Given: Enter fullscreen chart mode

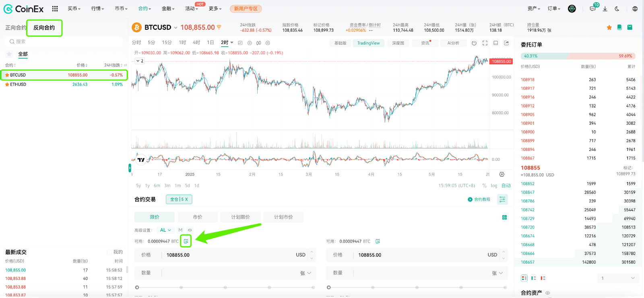Looking at the screenshot, I should (485, 43).
